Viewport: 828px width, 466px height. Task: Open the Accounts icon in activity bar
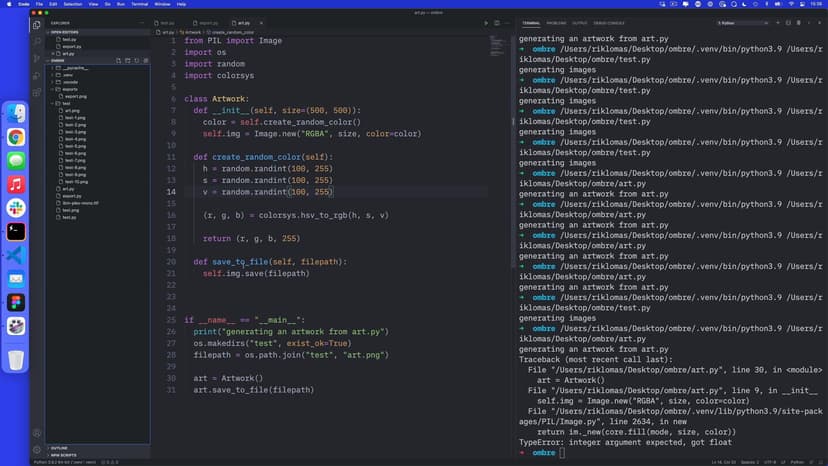37,432
